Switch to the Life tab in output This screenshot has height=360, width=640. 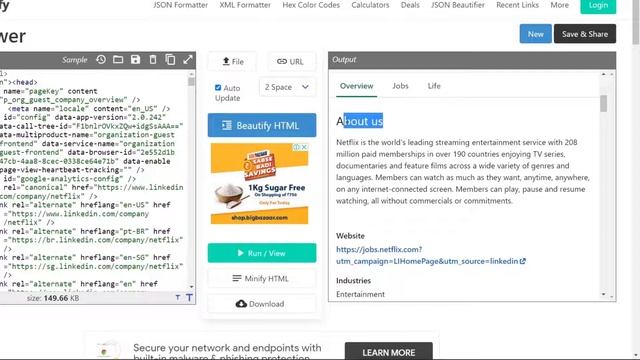(434, 86)
